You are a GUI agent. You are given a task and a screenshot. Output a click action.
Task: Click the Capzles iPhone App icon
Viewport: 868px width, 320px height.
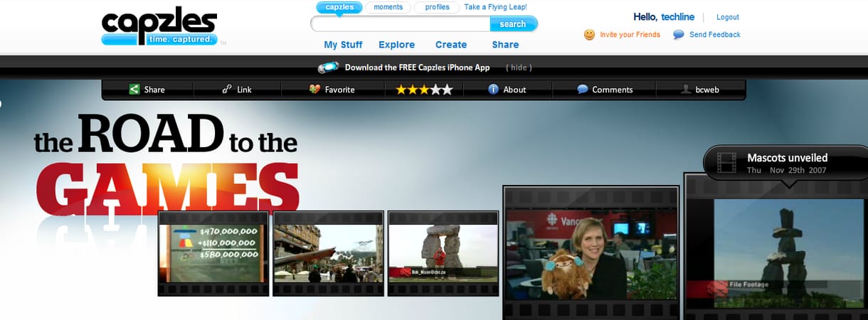[328, 68]
